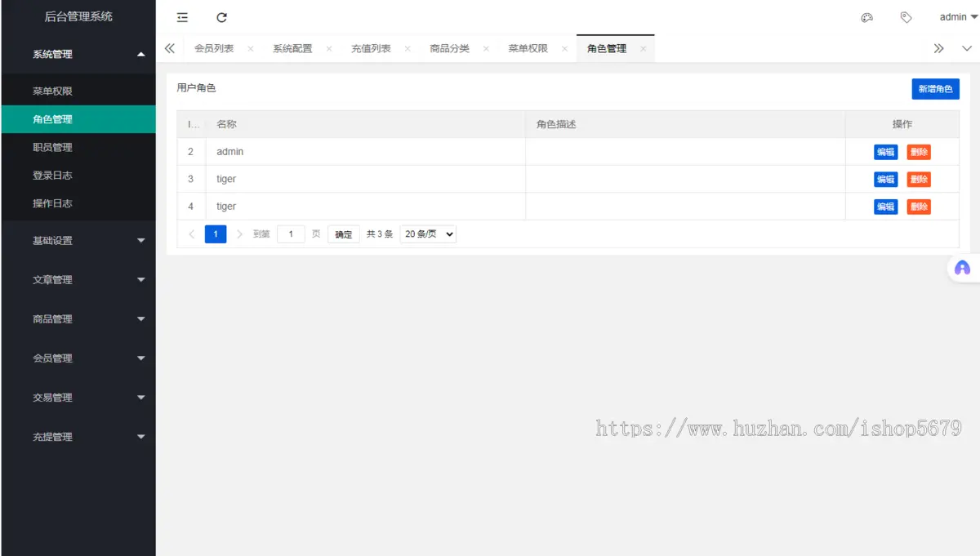Edit the admin role row
The height and width of the screenshot is (556, 980).
click(x=885, y=152)
